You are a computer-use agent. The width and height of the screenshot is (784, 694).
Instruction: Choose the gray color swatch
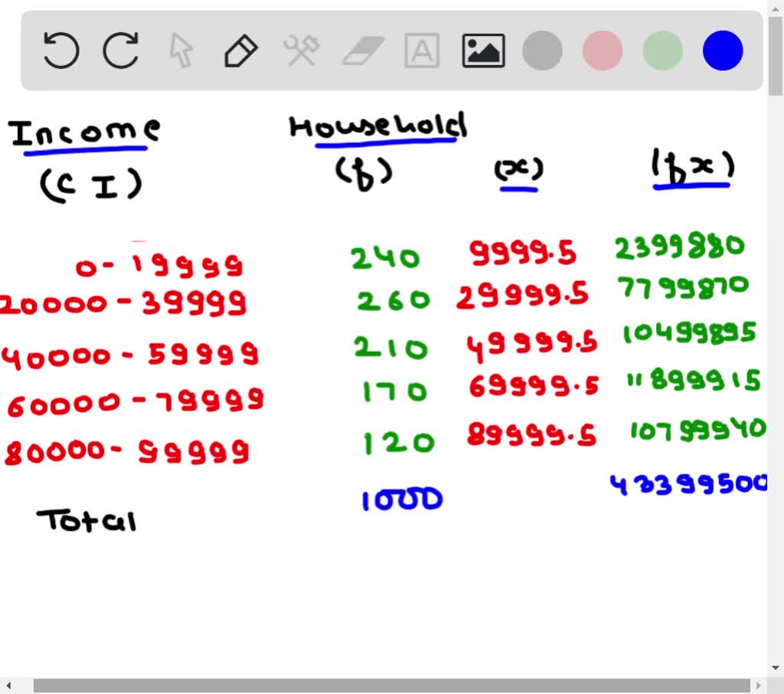(x=542, y=51)
